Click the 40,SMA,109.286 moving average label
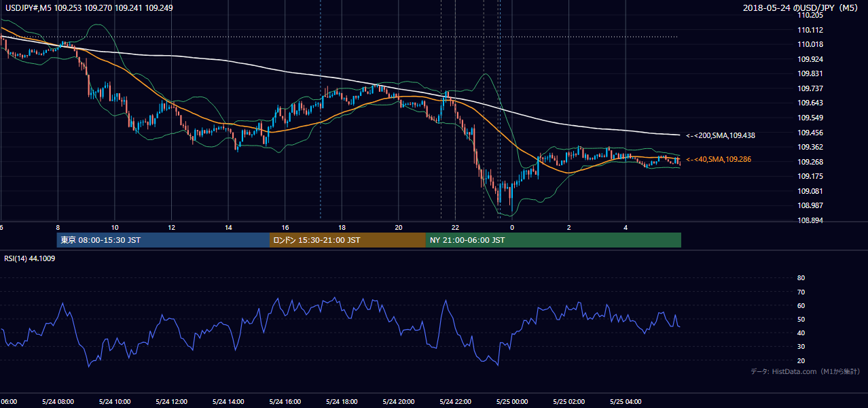Screen dimensions: 868x408 [720, 159]
